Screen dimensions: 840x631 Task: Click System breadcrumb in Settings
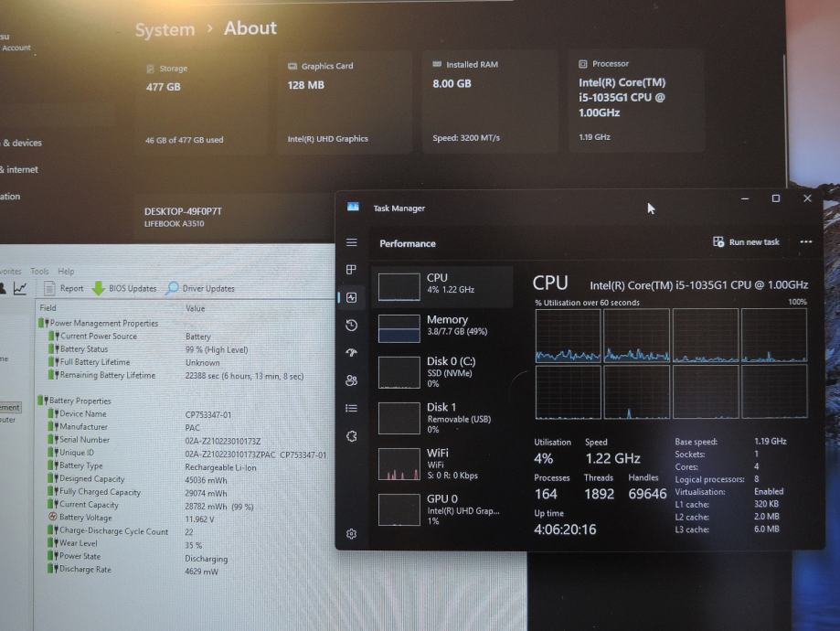165,29
